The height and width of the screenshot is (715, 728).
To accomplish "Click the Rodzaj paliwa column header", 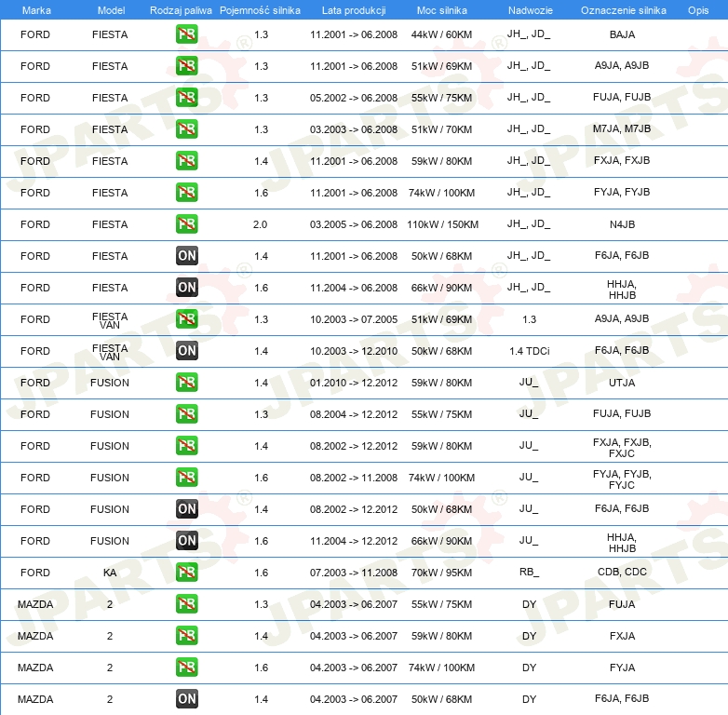I will pos(181,10).
